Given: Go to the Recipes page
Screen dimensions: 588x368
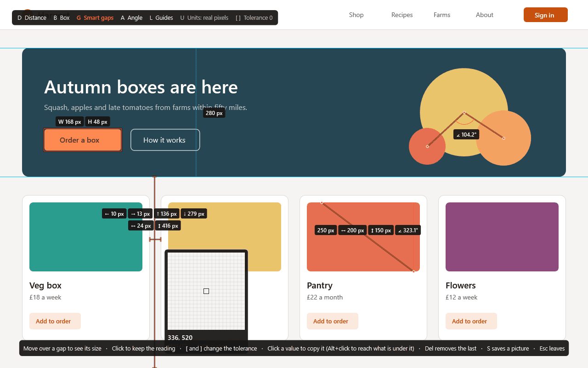Looking at the screenshot, I should pyautogui.click(x=402, y=15).
